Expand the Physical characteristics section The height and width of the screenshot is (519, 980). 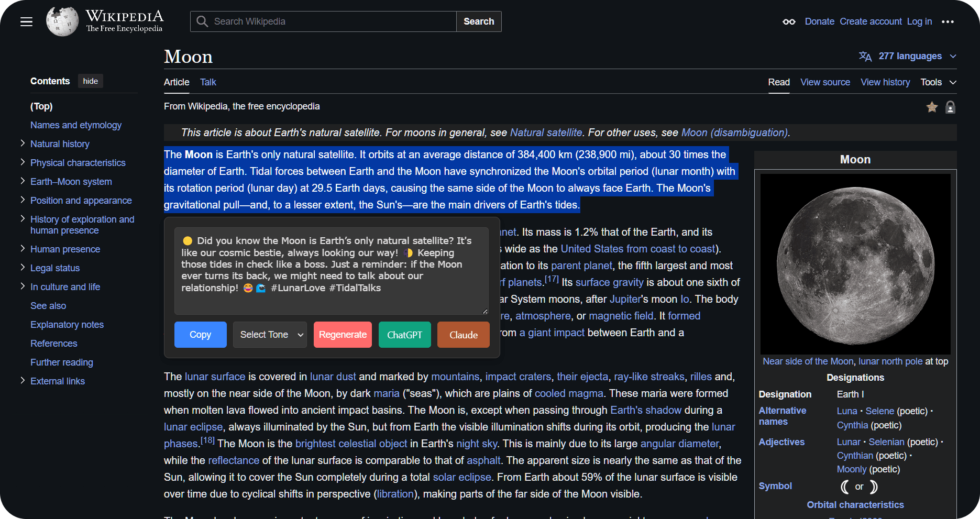(x=23, y=162)
